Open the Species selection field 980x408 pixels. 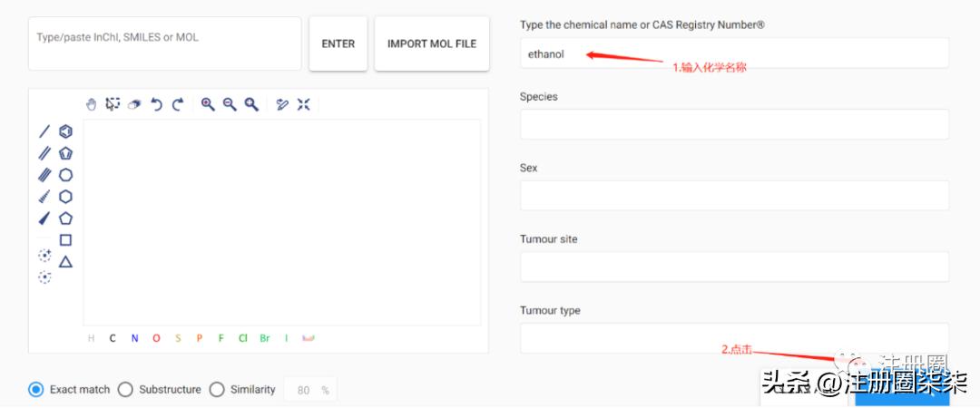(x=733, y=124)
